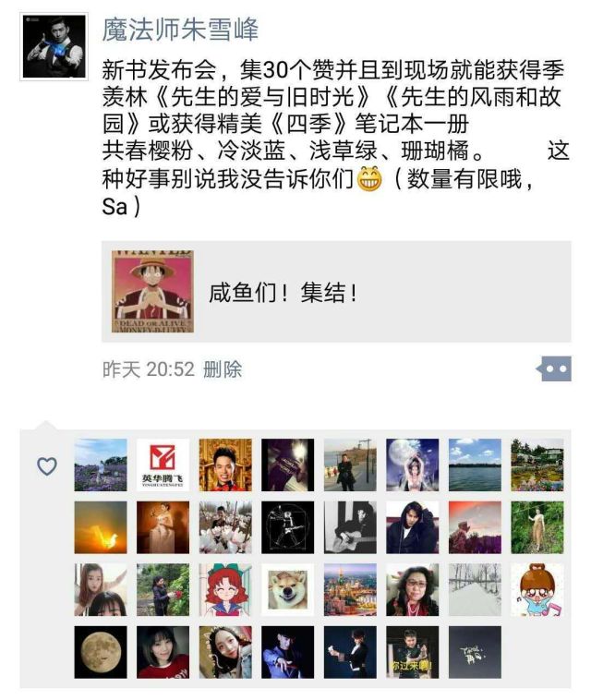Open the poster's profile avatar

(x=54, y=46)
